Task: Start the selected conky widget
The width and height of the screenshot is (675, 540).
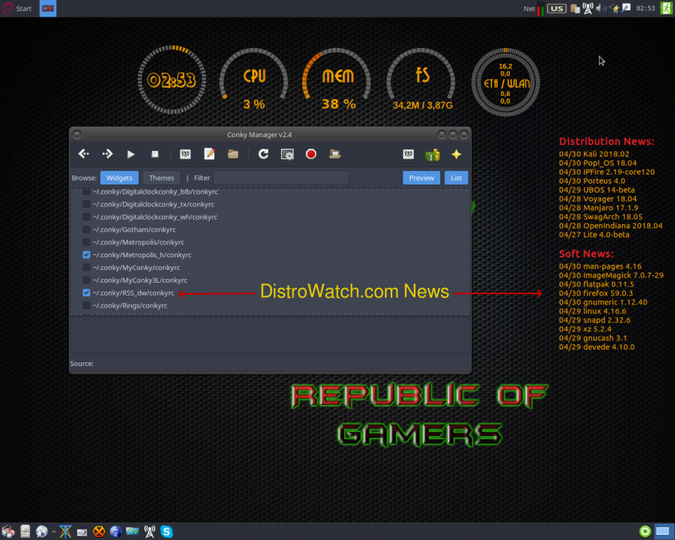Action: coord(131,154)
